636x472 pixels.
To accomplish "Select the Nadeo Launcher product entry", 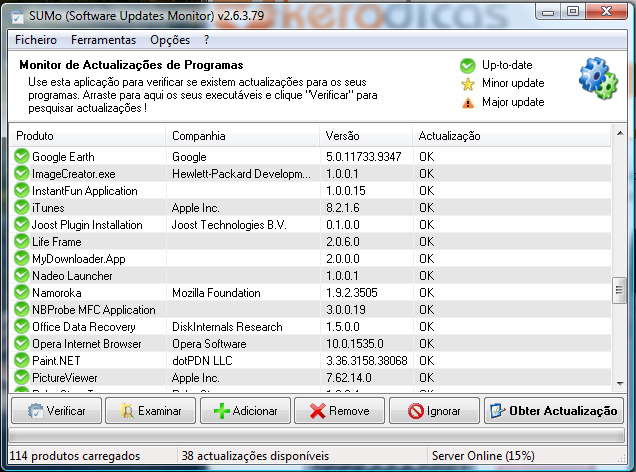I will point(72,276).
